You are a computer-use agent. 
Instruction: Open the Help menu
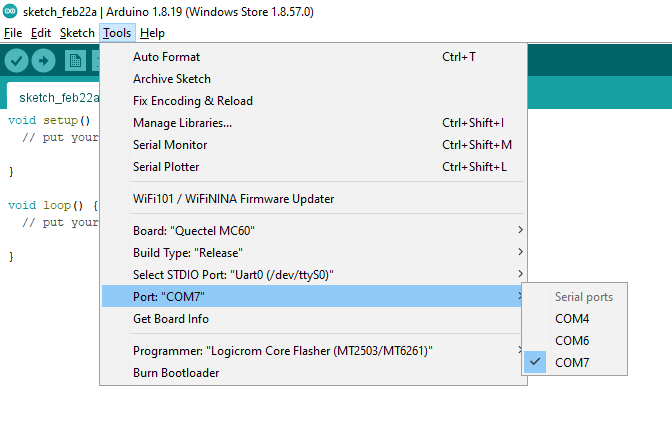click(152, 33)
